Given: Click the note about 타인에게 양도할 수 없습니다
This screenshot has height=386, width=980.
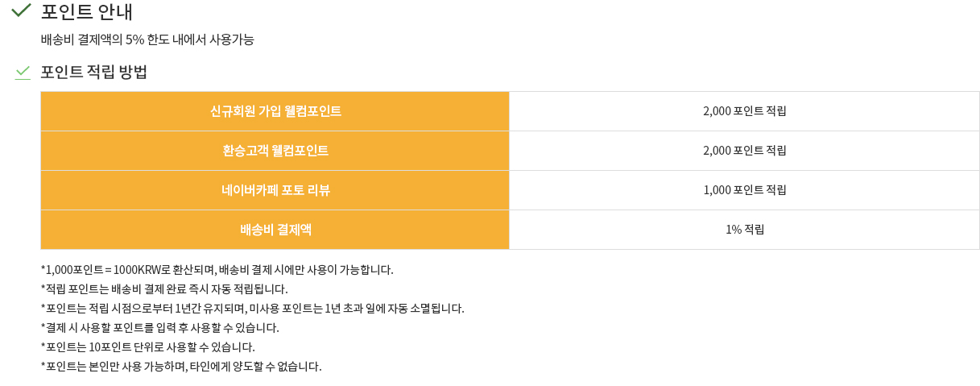Looking at the screenshot, I should (180, 367).
